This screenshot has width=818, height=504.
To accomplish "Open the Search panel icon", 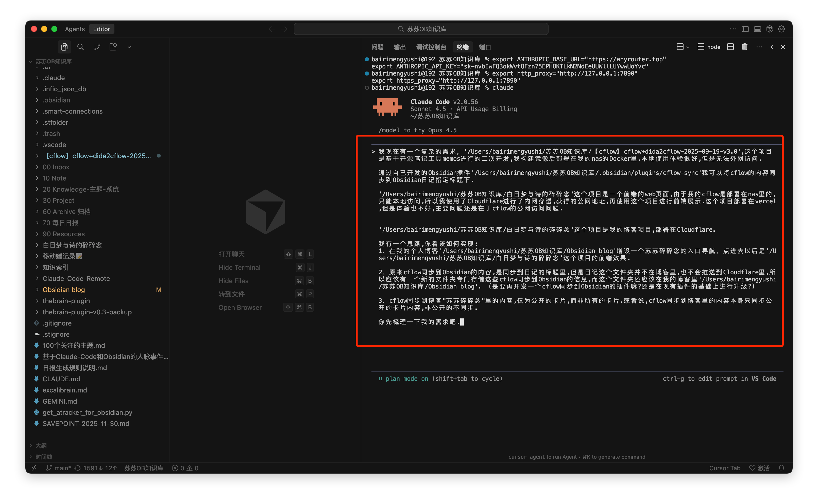I will coord(80,47).
